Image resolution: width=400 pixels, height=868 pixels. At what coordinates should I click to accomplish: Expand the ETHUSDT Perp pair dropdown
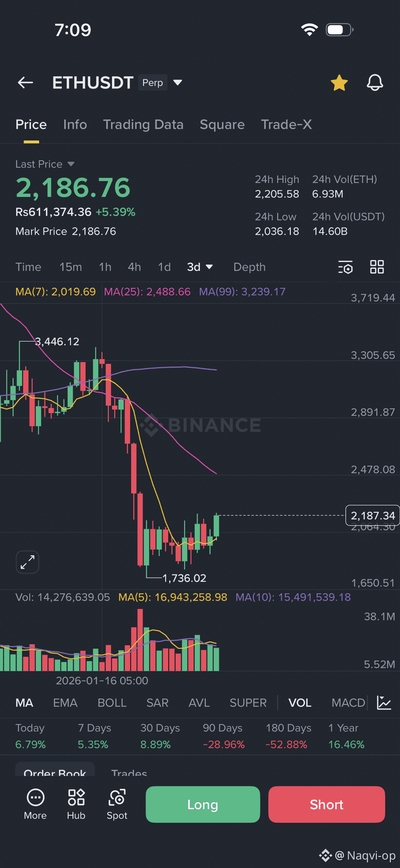[178, 83]
